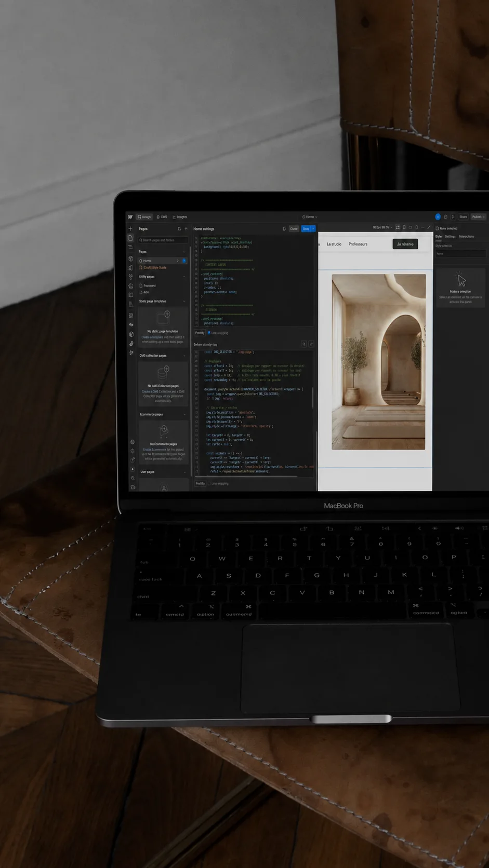
Task: Open the Navigator panel icon
Action: coord(130,247)
